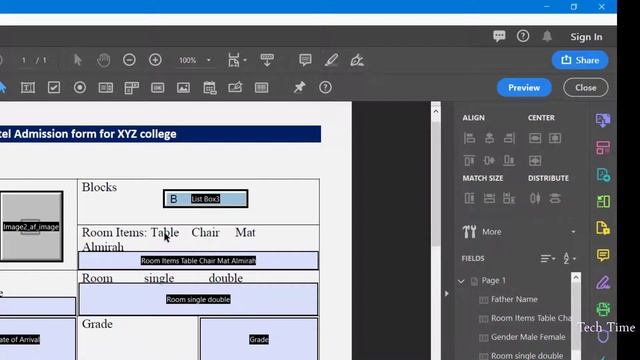Screen dimensions: 640x360
Task: Select Room single double field on page
Action: pos(198,299)
